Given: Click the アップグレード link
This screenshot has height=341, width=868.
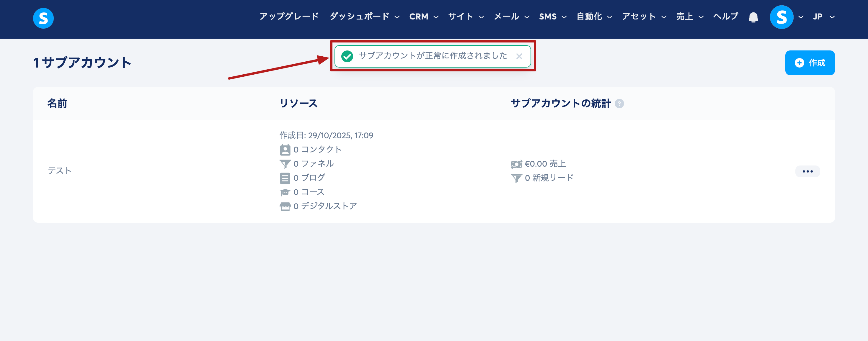Looking at the screenshot, I should [289, 17].
